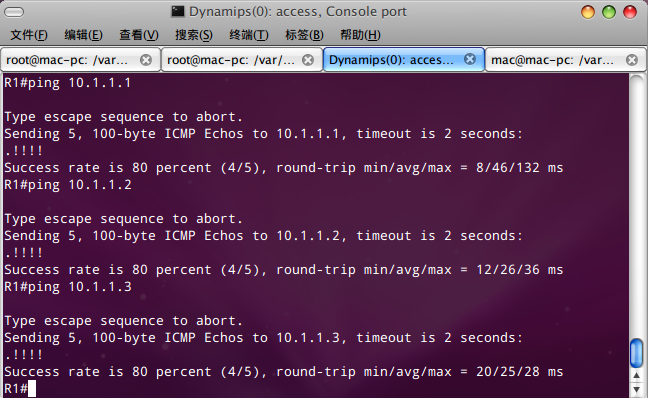Click the terminal icon in title bar
The width and height of the screenshot is (648, 398).
coord(178,12)
